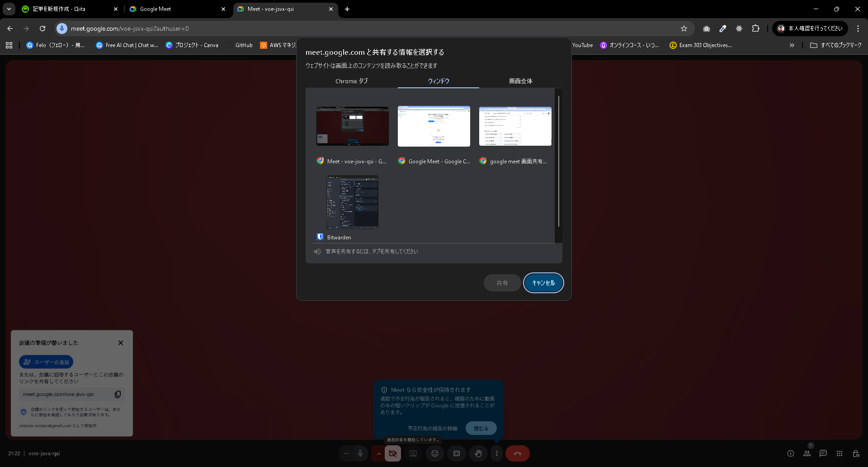868x467 pixels.
Task: Open the Chrome three-dot menu
Action: click(858, 29)
